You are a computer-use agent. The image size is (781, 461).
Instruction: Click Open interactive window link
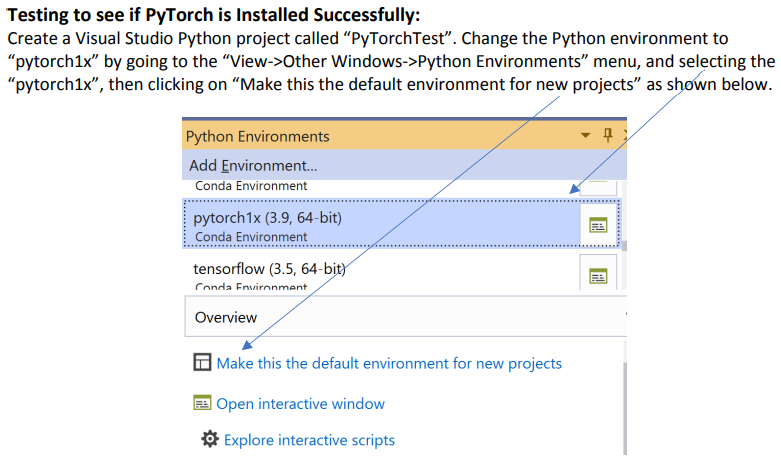[300, 404]
